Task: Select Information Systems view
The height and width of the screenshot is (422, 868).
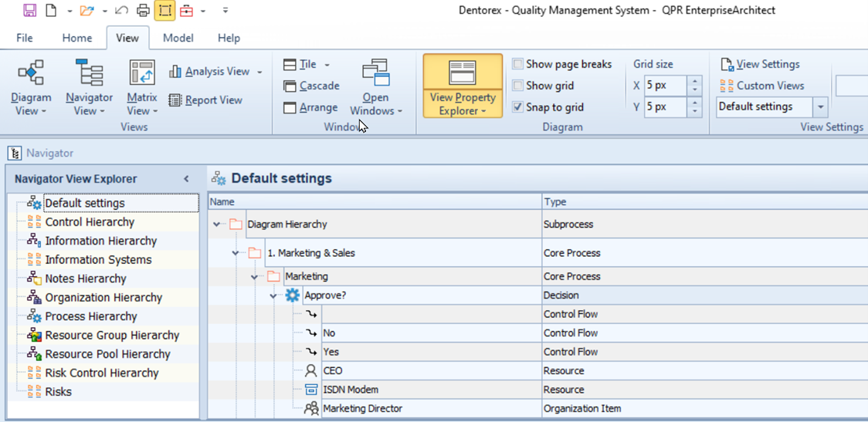Action: point(99,260)
